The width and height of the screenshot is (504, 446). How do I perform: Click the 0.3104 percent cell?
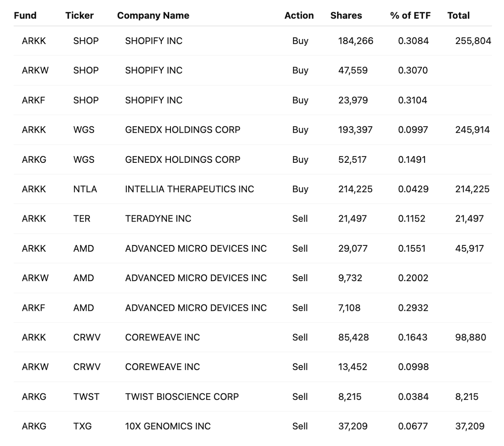tap(412, 100)
